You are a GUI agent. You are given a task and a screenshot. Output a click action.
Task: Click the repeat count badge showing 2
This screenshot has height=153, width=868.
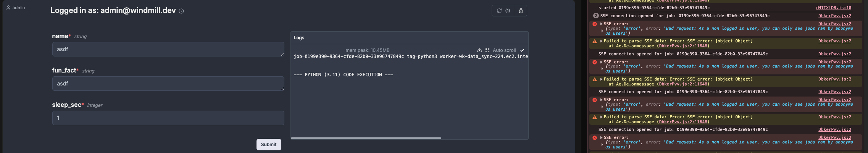click(595, 16)
